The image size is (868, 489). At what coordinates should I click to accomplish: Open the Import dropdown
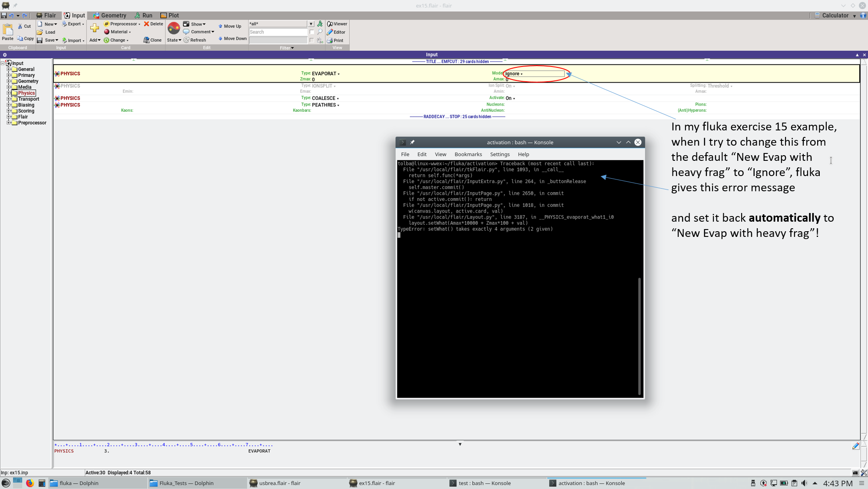pos(73,40)
